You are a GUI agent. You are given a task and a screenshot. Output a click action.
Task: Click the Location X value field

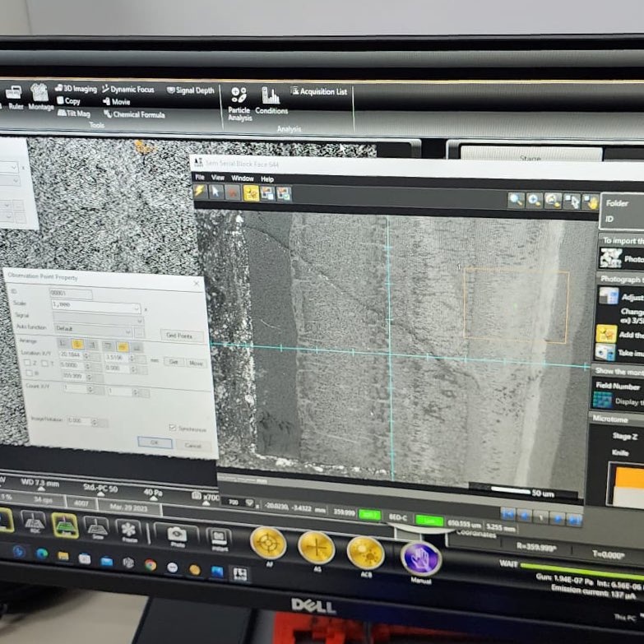tap(70, 354)
